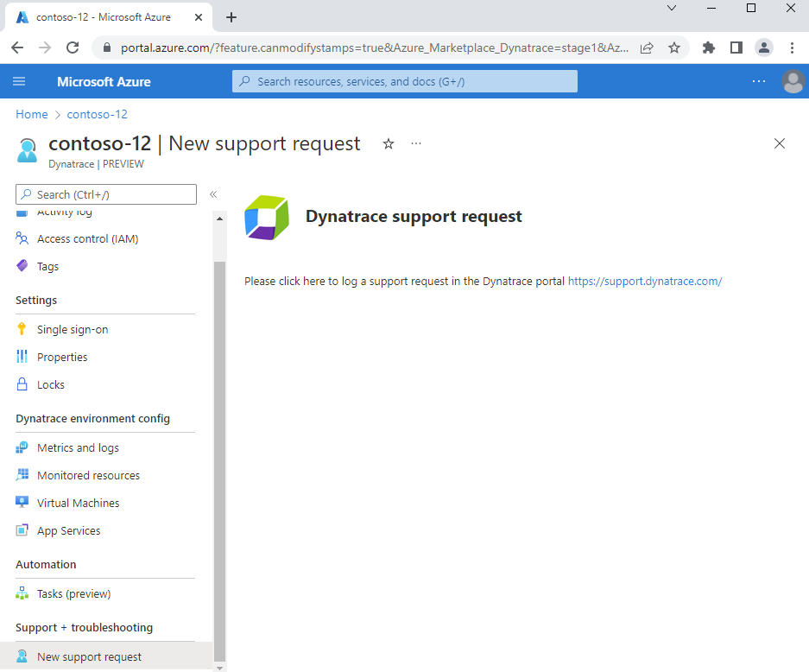Click the browser forward arrow
The height and width of the screenshot is (672, 809).
click(x=45, y=48)
